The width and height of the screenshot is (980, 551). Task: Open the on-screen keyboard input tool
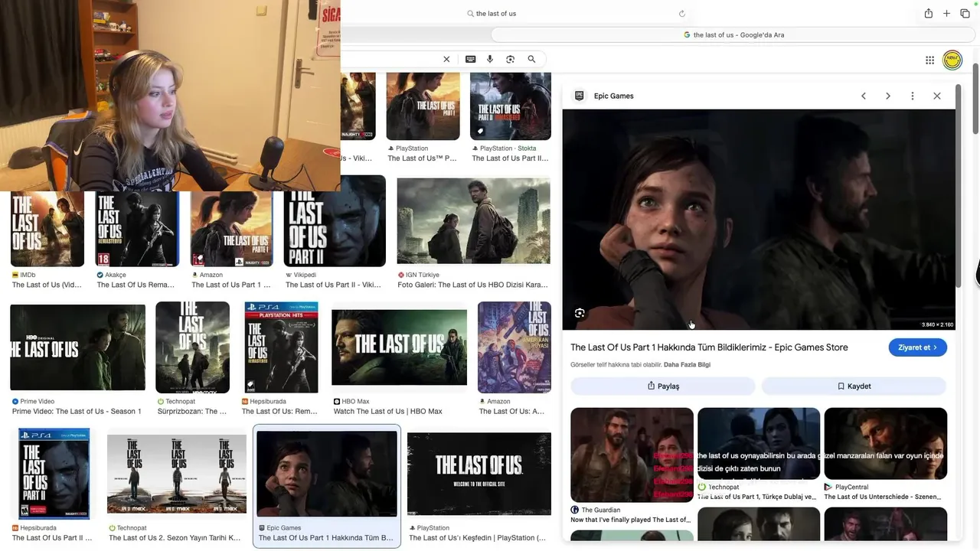click(470, 59)
